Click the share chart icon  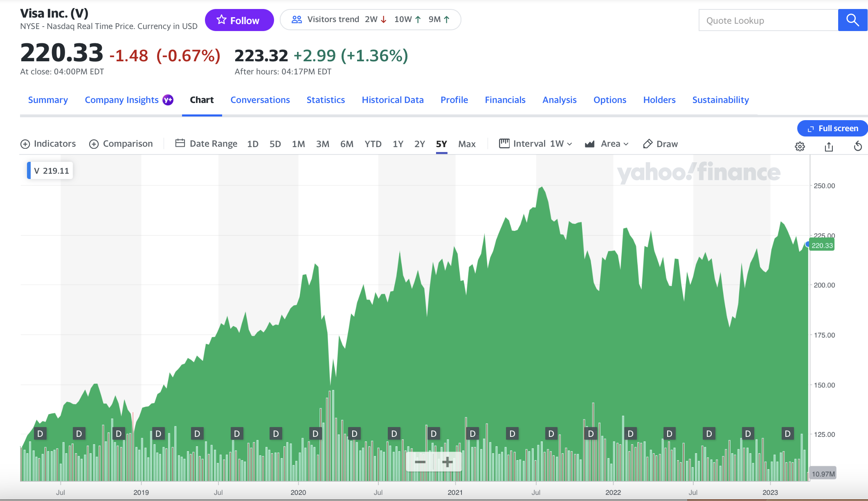[x=829, y=146]
